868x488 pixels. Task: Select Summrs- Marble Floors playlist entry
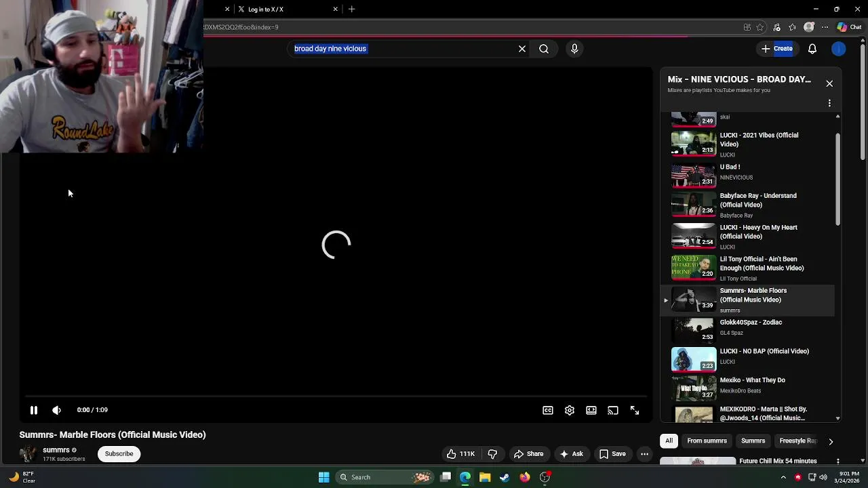(749, 300)
